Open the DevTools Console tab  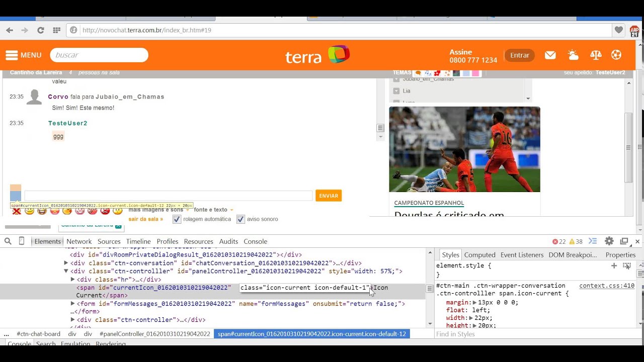pos(255,241)
